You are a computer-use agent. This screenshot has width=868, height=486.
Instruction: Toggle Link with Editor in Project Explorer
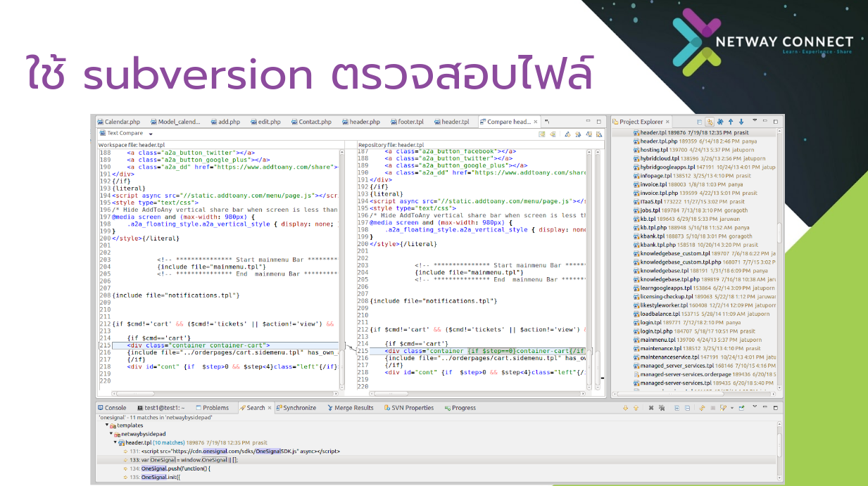(710, 122)
